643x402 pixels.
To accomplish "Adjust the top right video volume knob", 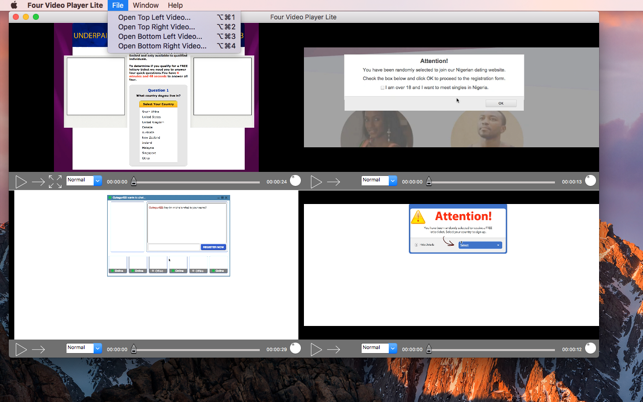I will 591,180.
